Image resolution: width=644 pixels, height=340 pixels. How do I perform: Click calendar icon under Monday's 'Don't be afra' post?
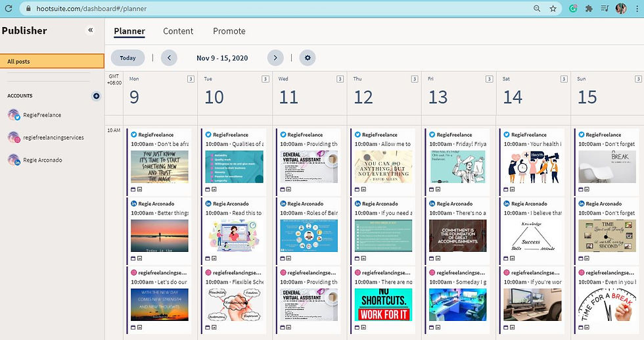point(133,189)
